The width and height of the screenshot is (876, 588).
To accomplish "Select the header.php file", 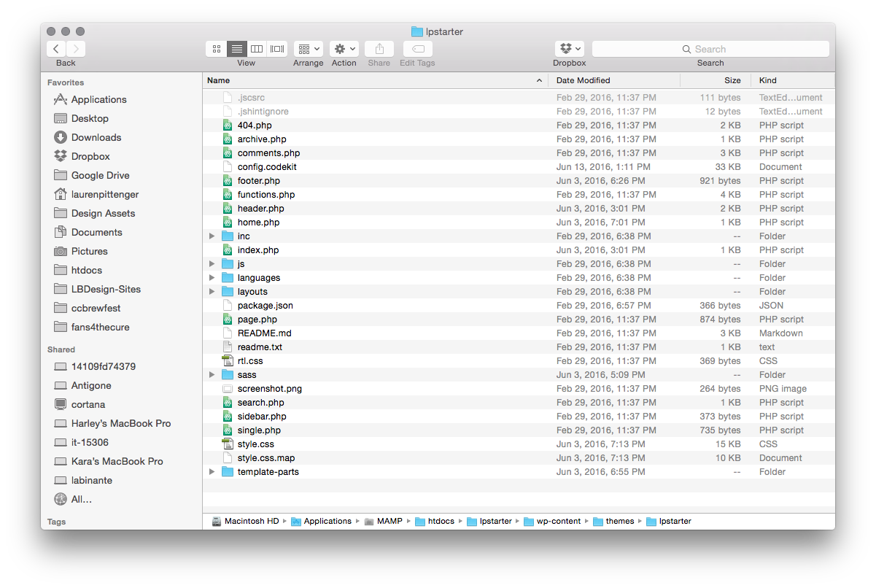I will click(519, 209).
